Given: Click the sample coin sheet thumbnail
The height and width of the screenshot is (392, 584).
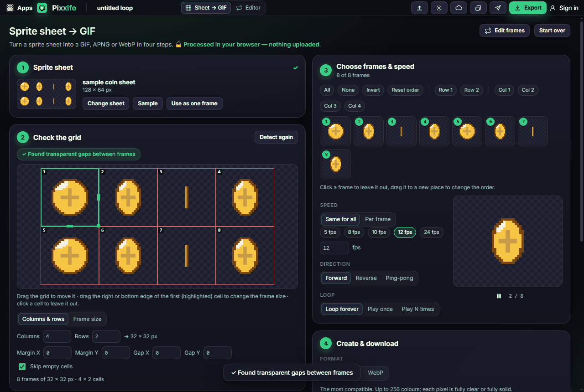Looking at the screenshot, I should 47,94.
